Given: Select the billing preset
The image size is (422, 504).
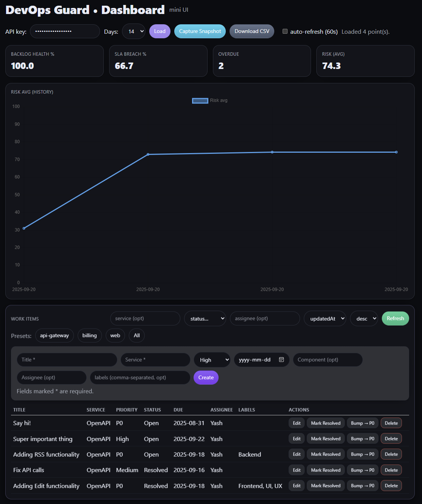Looking at the screenshot, I should [89, 335].
